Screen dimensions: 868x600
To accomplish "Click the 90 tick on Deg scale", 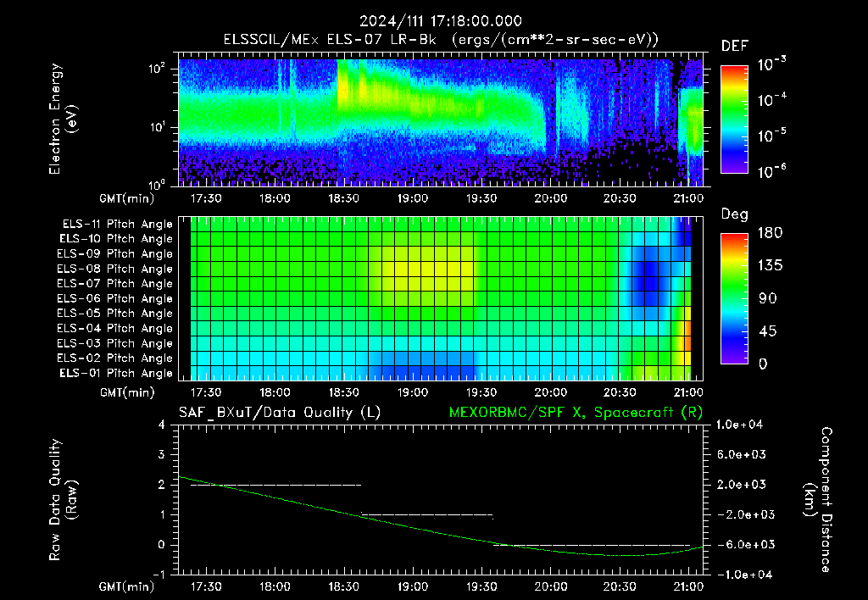I will [766, 298].
